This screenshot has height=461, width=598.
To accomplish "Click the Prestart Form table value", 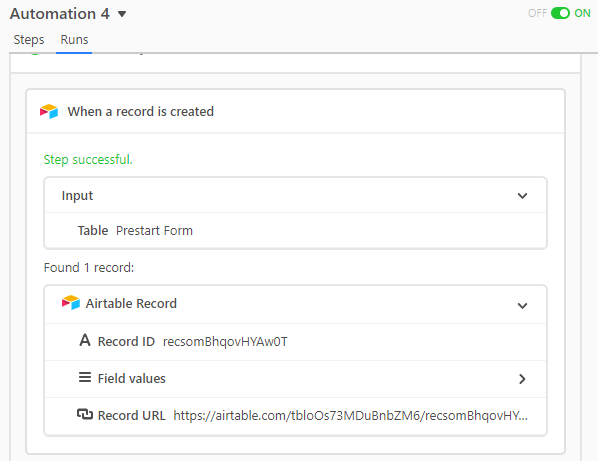I will (x=154, y=231).
